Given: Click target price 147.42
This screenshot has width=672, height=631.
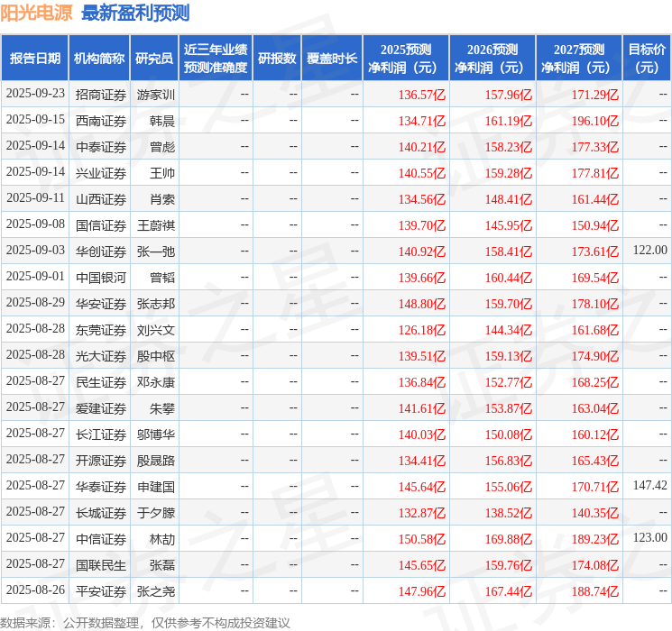Looking at the screenshot, I should click(x=650, y=485).
